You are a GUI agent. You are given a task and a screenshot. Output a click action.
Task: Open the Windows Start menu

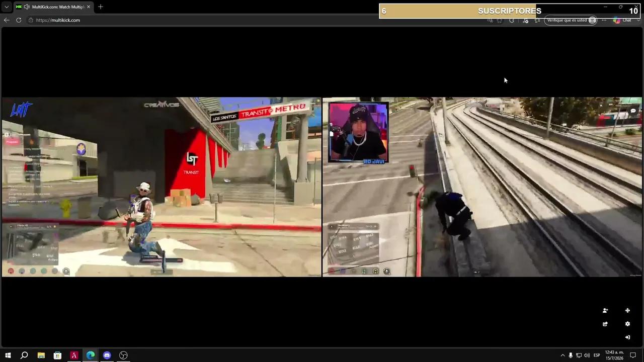pos(8,355)
